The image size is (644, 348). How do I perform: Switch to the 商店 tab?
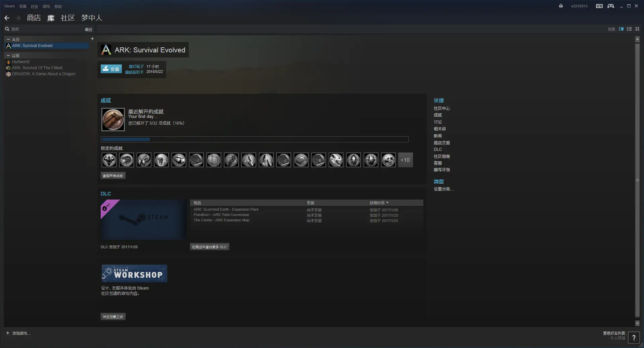34,18
